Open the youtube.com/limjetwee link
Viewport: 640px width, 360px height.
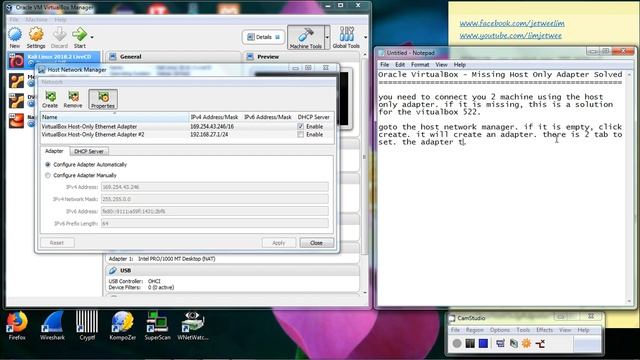click(510, 36)
